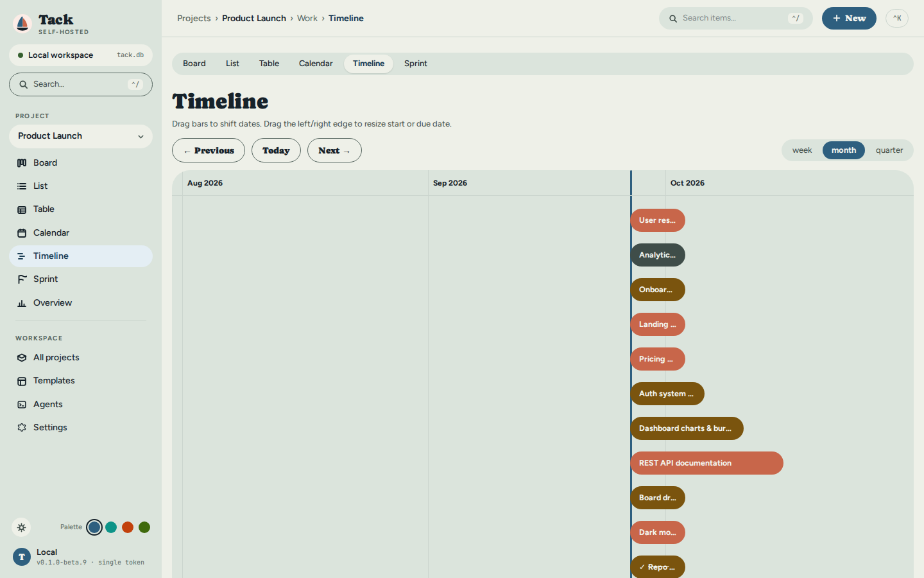Open Projects breadcrumb link

coord(194,18)
